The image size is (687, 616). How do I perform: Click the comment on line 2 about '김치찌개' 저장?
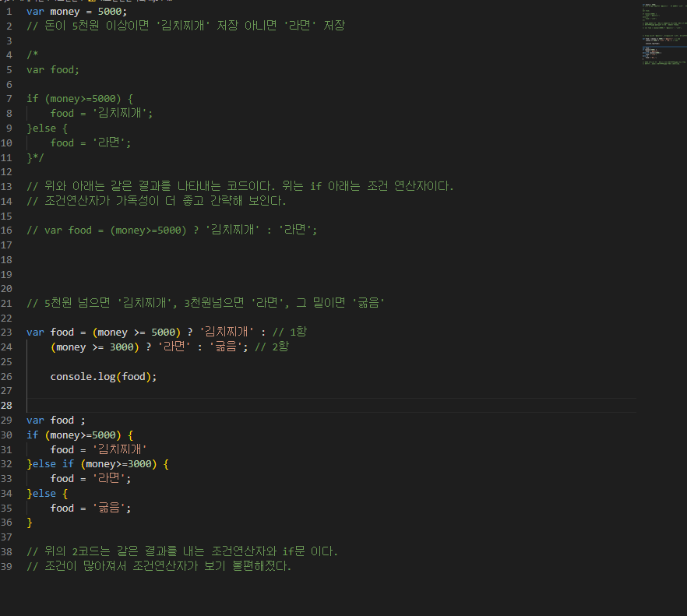185,26
